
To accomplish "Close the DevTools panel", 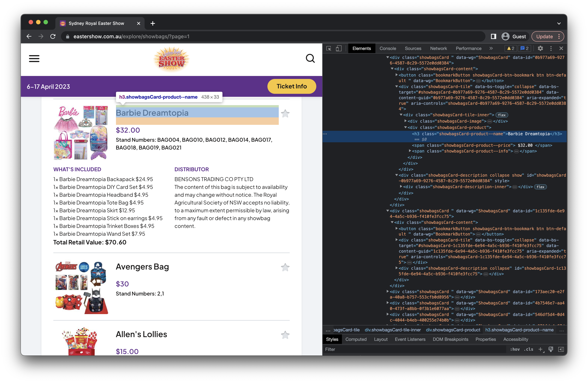I will (561, 48).
